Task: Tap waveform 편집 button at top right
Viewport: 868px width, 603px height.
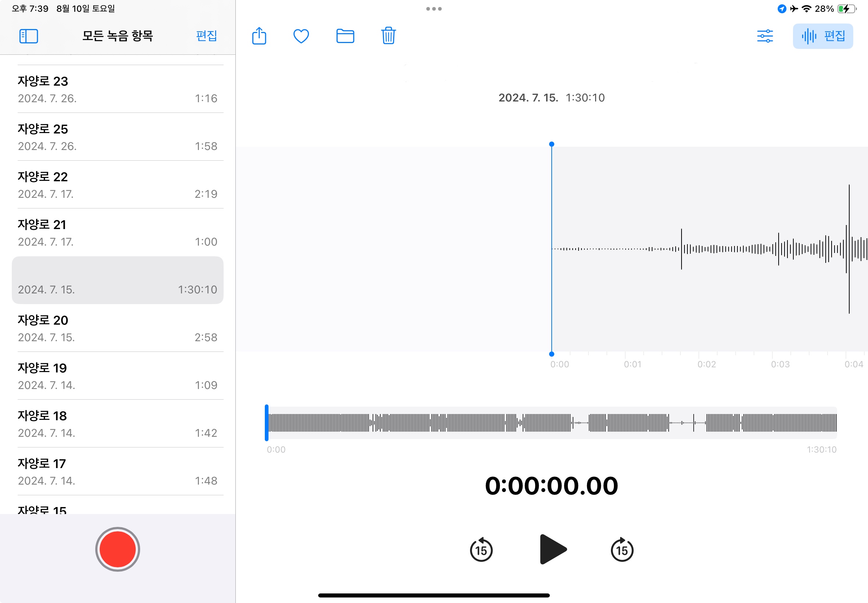Action: 823,36
